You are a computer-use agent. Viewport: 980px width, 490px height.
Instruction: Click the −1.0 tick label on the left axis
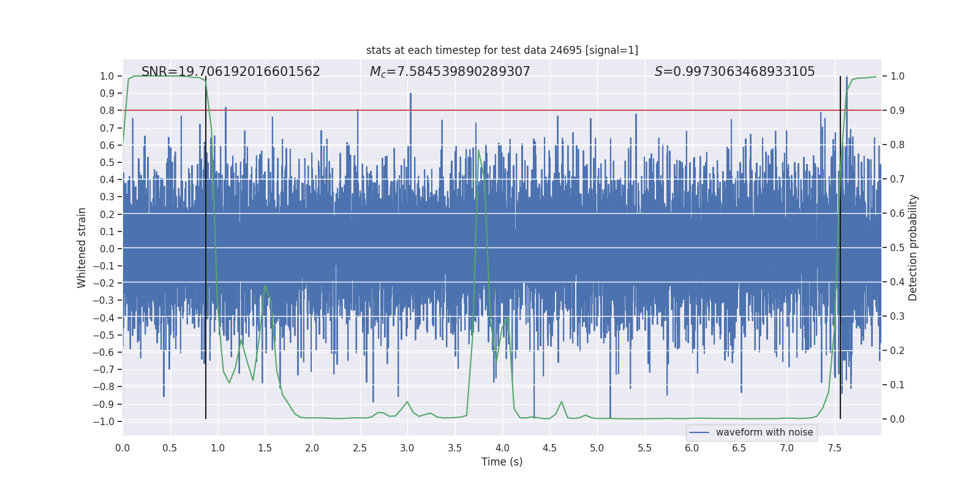click(103, 421)
